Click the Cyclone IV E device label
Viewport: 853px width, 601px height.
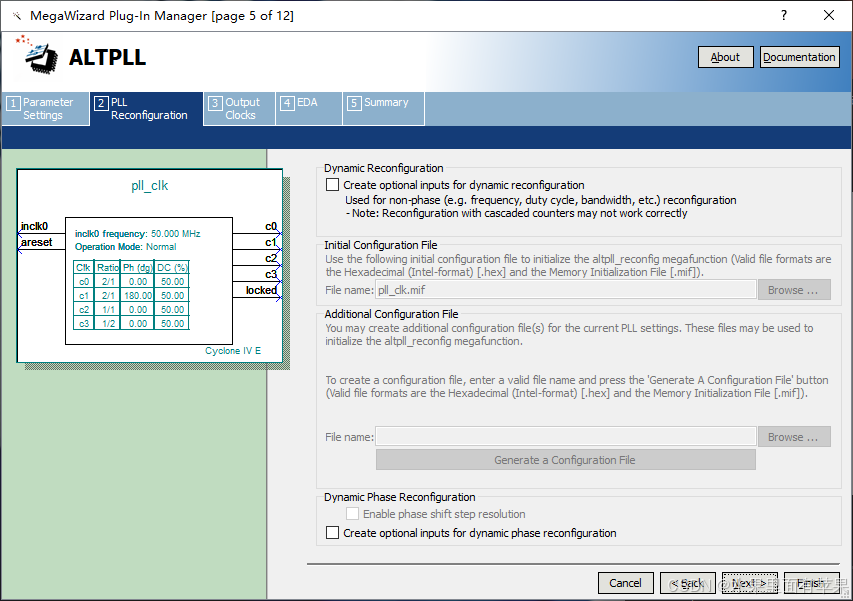[x=233, y=351]
